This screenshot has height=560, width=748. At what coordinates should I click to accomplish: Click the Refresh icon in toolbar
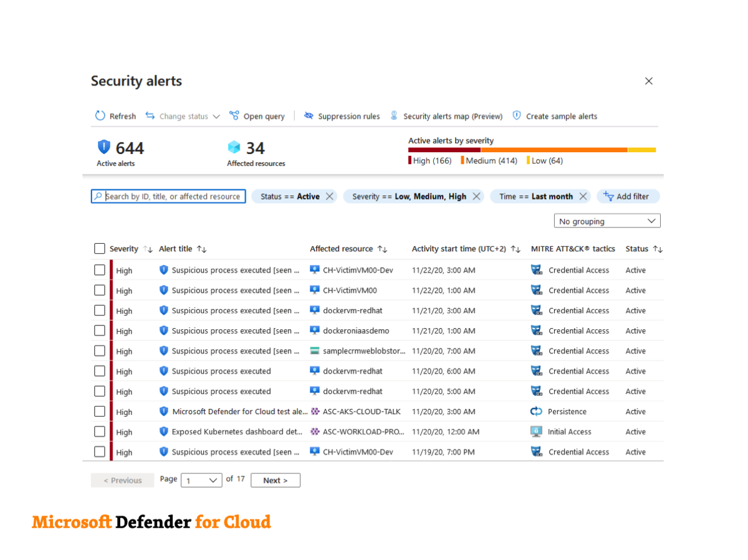pyautogui.click(x=100, y=116)
